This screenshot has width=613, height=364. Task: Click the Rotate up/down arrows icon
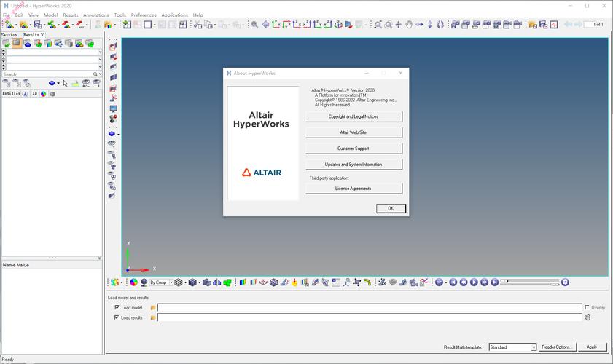[429, 25]
